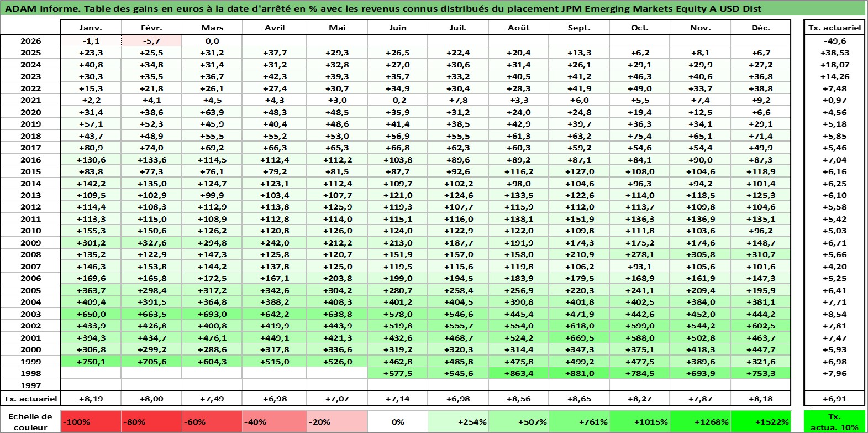Select the -20% light pink scale swatch
The height and width of the screenshot is (433, 868).
tap(336, 421)
